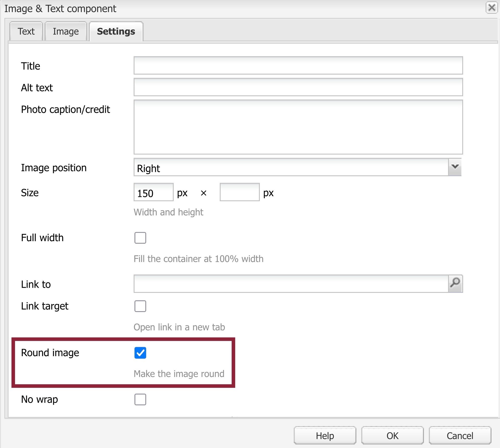Viewport: 500px width, 448px height.
Task: Open the Link to search picker
Action: 455,284
